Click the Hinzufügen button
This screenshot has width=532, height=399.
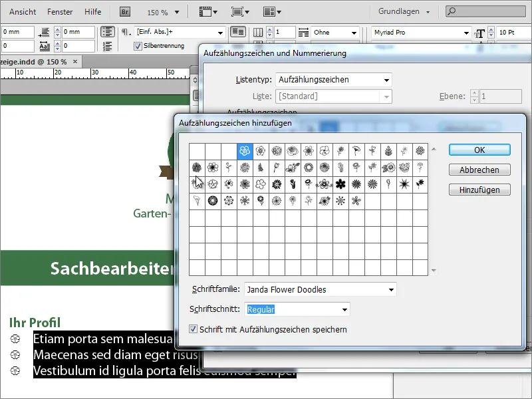tap(479, 190)
